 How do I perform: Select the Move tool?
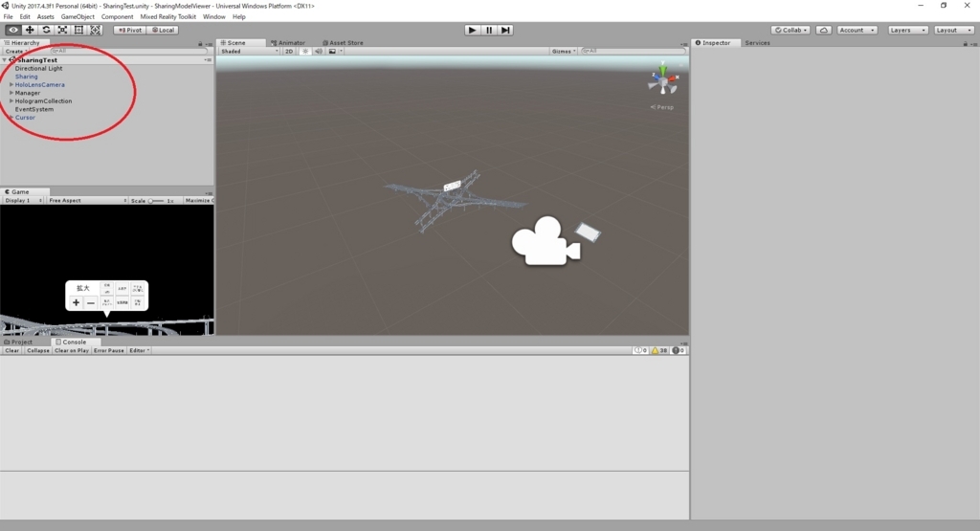tap(30, 30)
